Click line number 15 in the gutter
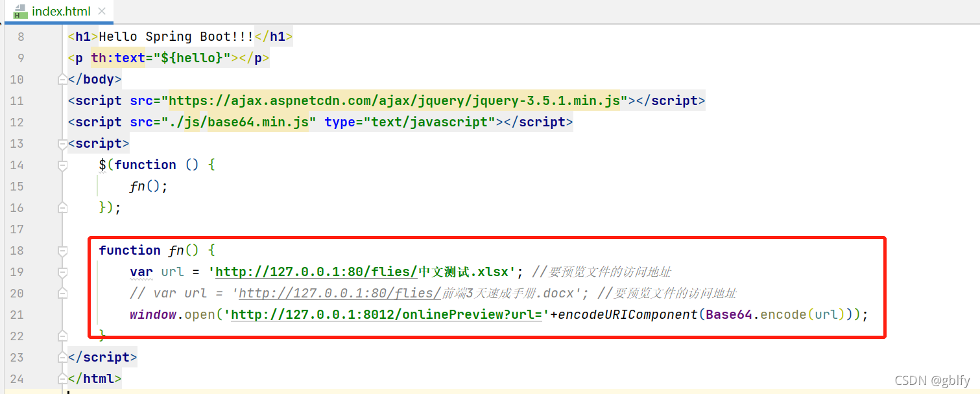Viewport: 980px width, 394px height. [18, 187]
